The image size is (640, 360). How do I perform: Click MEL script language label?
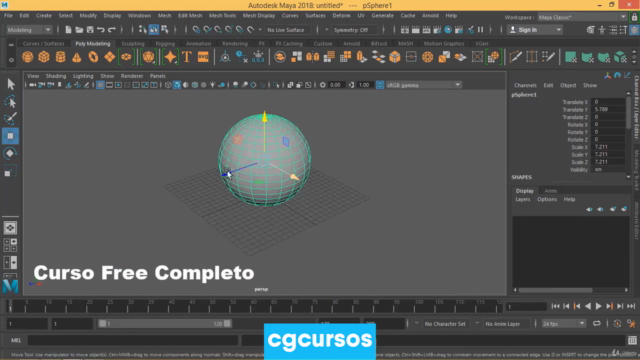click(x=16, y=340)
